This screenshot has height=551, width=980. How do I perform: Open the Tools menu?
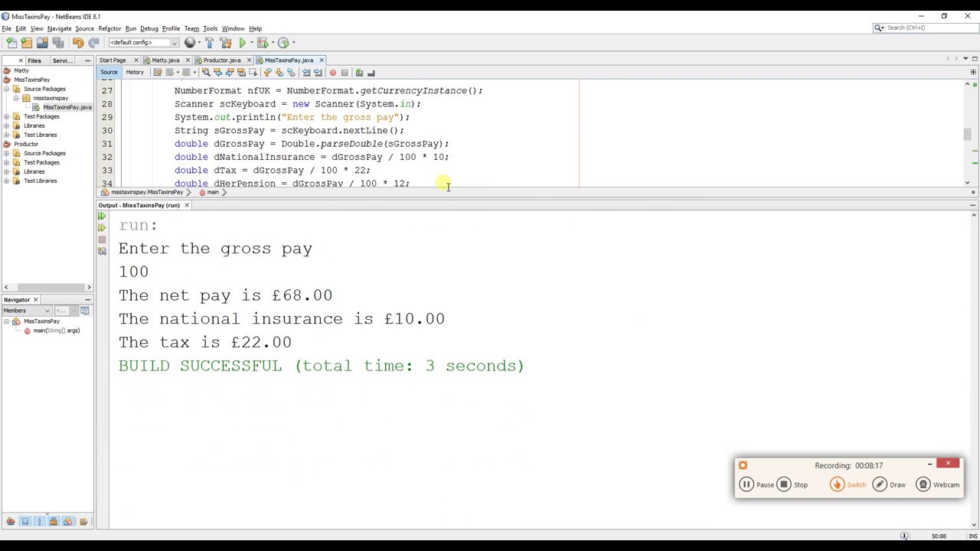pos(211,28)
